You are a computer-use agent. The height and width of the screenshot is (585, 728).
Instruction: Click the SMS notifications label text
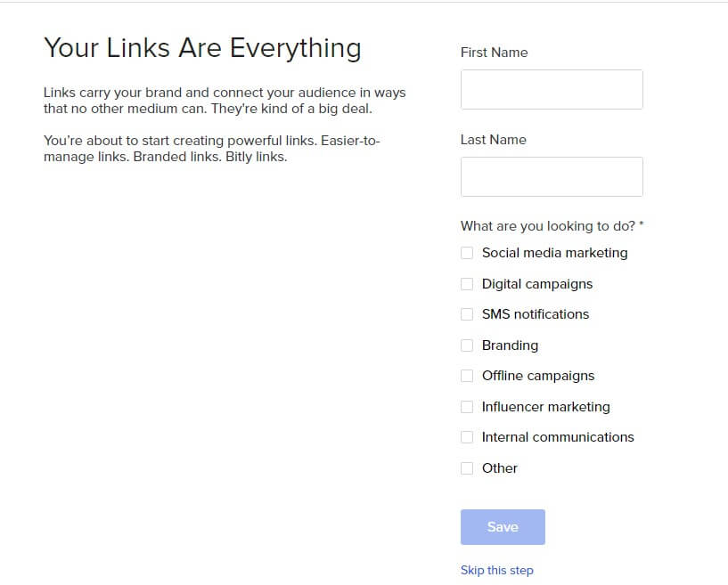[x=535, y=314]
